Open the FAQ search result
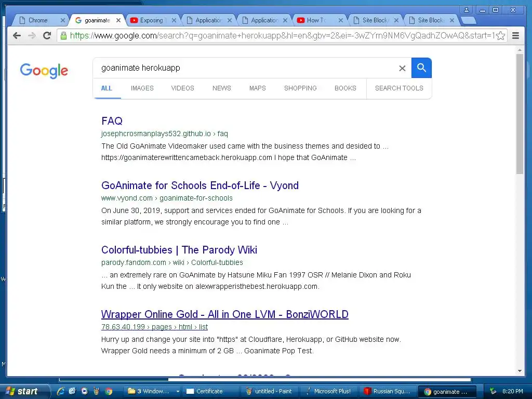 click(112, 121)
